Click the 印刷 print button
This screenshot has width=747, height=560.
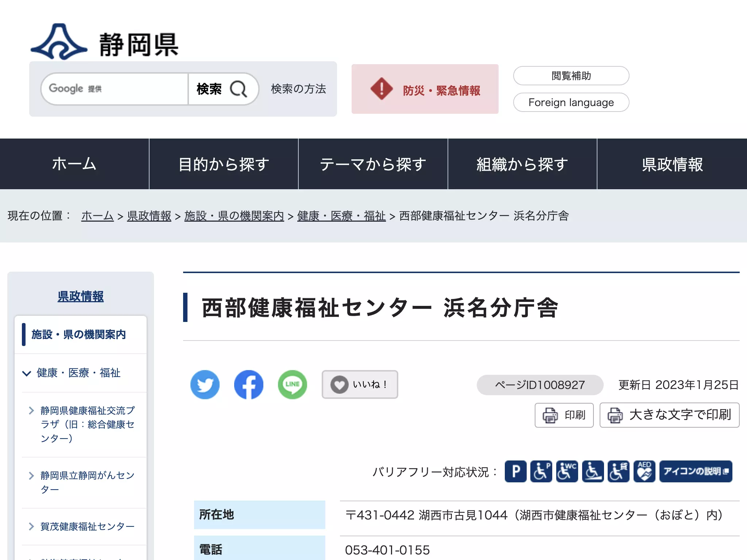(x=564, y=415)
